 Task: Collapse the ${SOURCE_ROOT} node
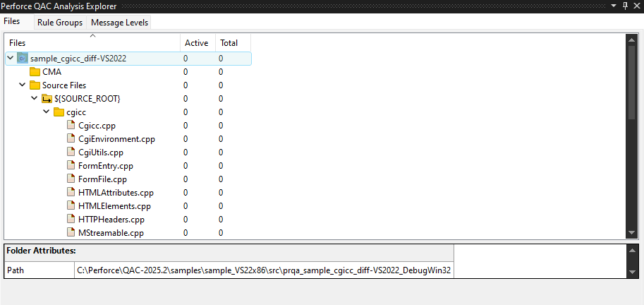[x=35, y=99]
